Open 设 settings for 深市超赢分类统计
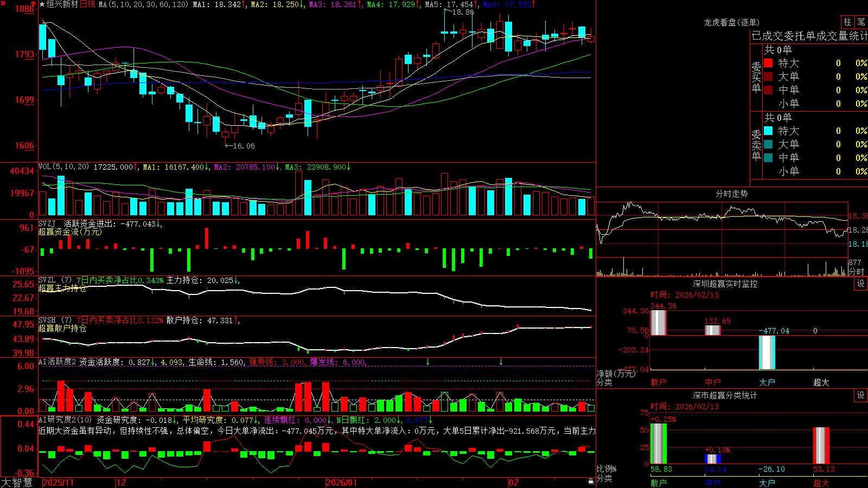 pyautogui.click(x=861, y=395)
